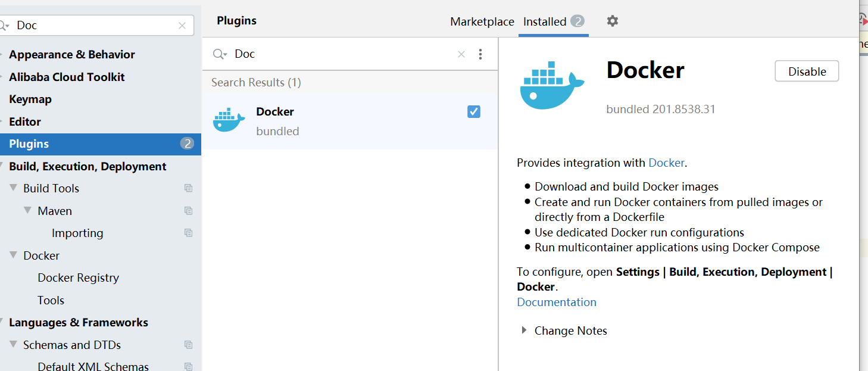This screenshot has width=868, height=371.
Task: Open the Documentation link
Action: [557, 302]
